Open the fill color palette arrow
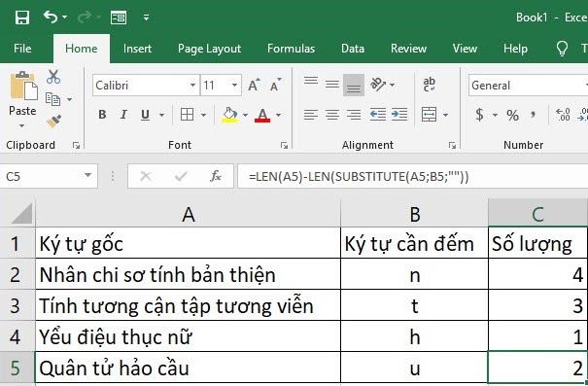Image resolution: width=588 pixels, height=386 pixels. pyautogui.click(x=245, y=115)
